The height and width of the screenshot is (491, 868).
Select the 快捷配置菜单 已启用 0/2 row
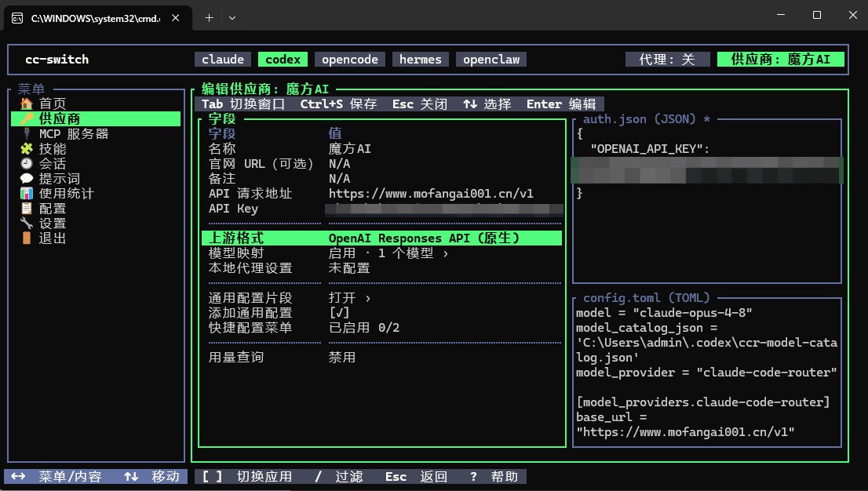(x=382, y=328)
